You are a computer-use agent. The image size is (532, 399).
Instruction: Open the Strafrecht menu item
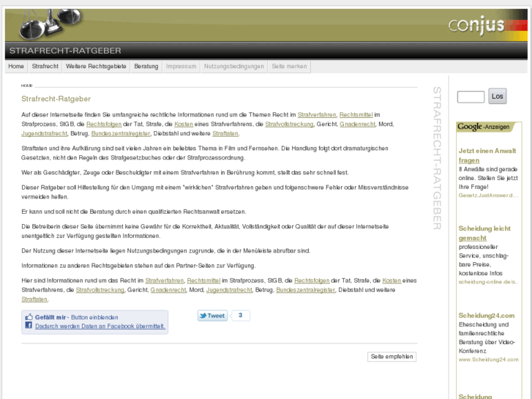click(x=45, y=66)
